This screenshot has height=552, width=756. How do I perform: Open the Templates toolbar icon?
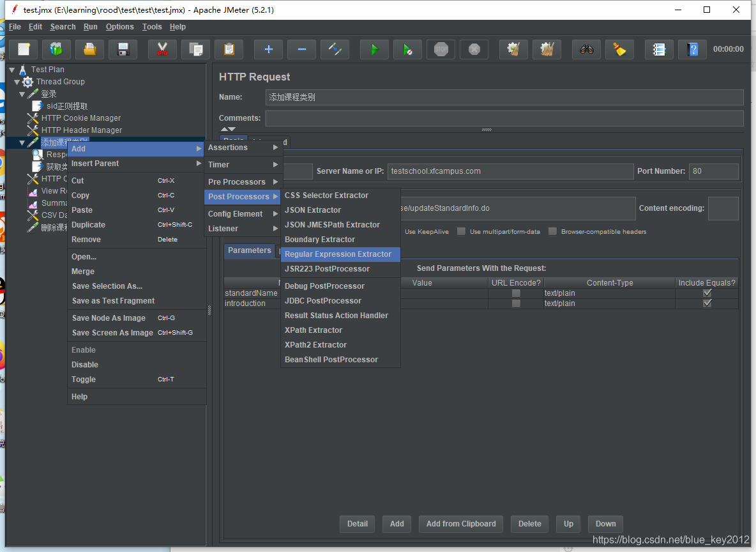point(56,49)
